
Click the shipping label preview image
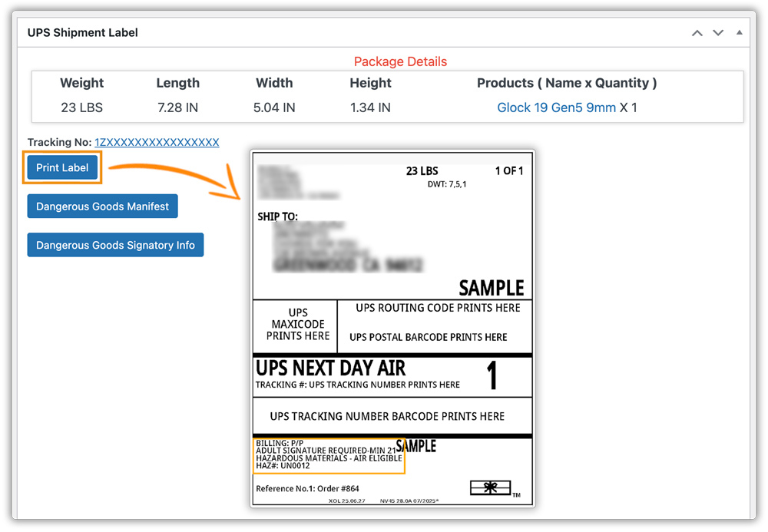[x=392, y=329]
